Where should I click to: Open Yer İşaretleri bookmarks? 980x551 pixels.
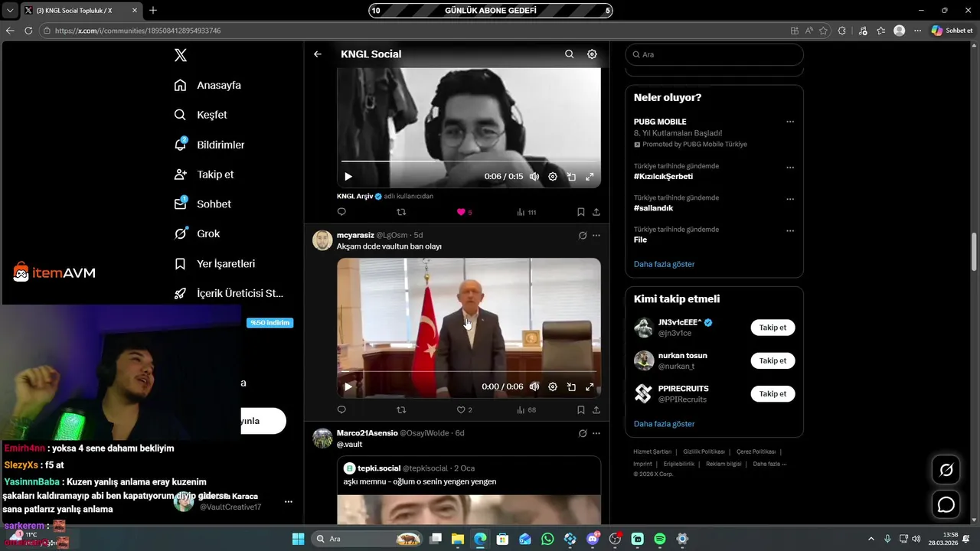coord(214,264)
